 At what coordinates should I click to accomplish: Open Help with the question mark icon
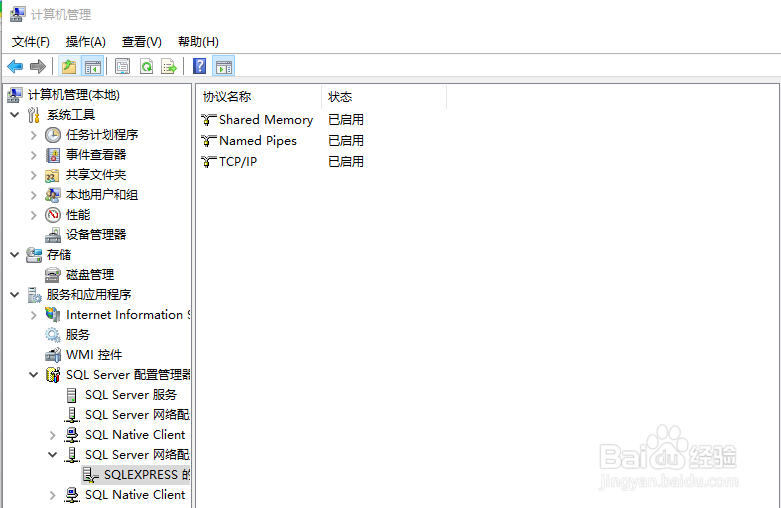[x=199, y=66]
